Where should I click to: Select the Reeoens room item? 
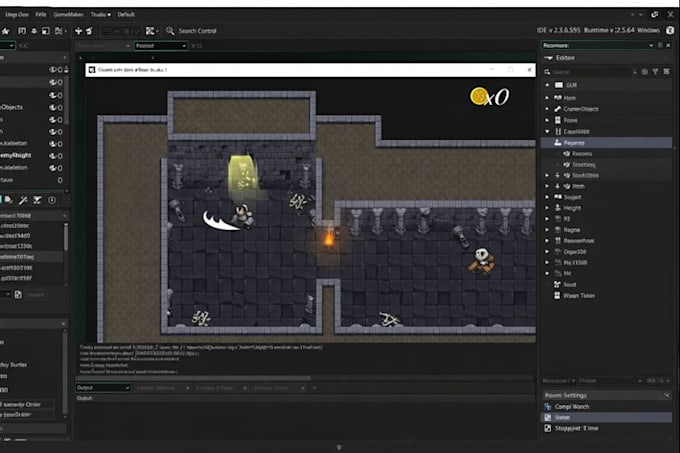(582, 154)
